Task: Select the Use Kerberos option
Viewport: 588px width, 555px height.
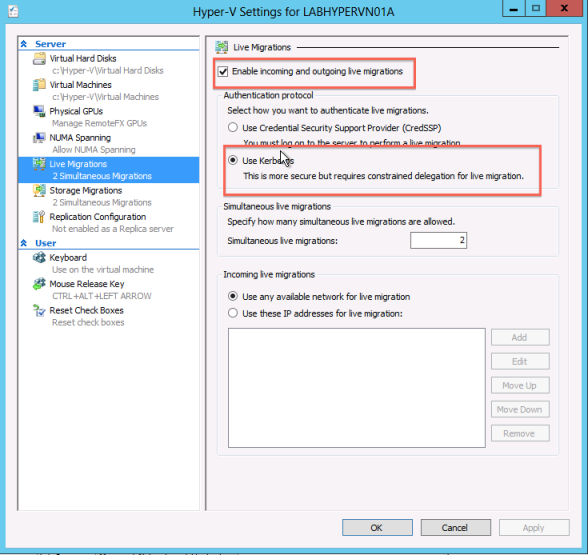Action: tap(232, 160)
